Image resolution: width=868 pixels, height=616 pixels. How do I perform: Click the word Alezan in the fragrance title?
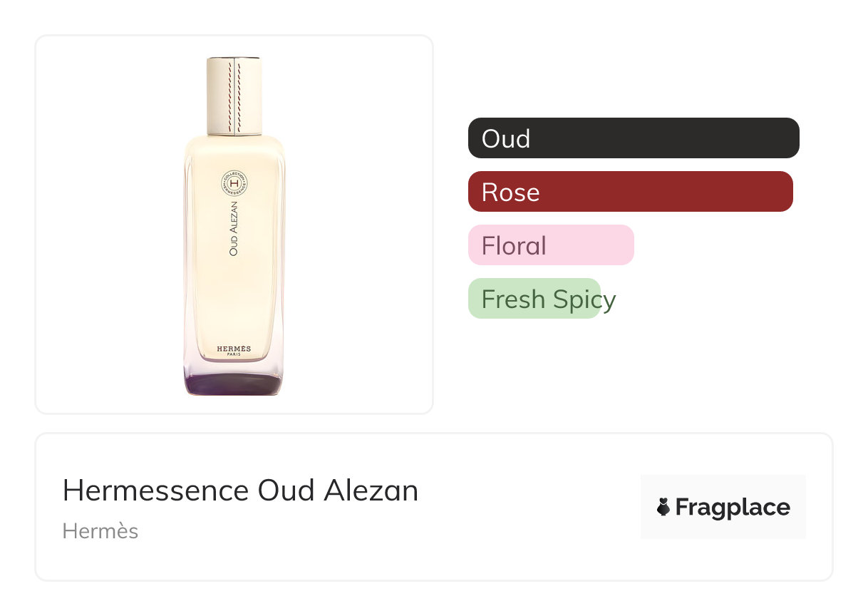pos(371,491)
